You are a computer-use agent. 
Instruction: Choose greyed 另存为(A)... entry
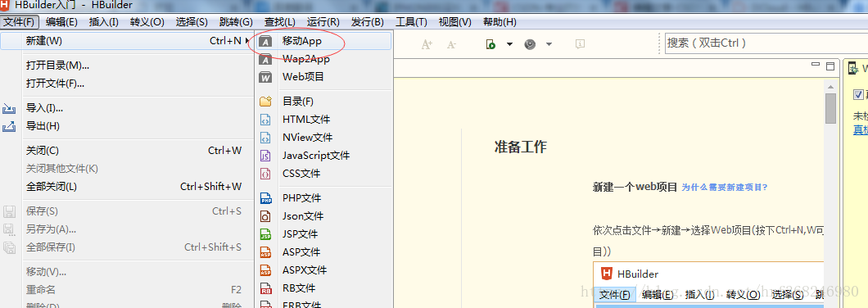pos(126,229)
